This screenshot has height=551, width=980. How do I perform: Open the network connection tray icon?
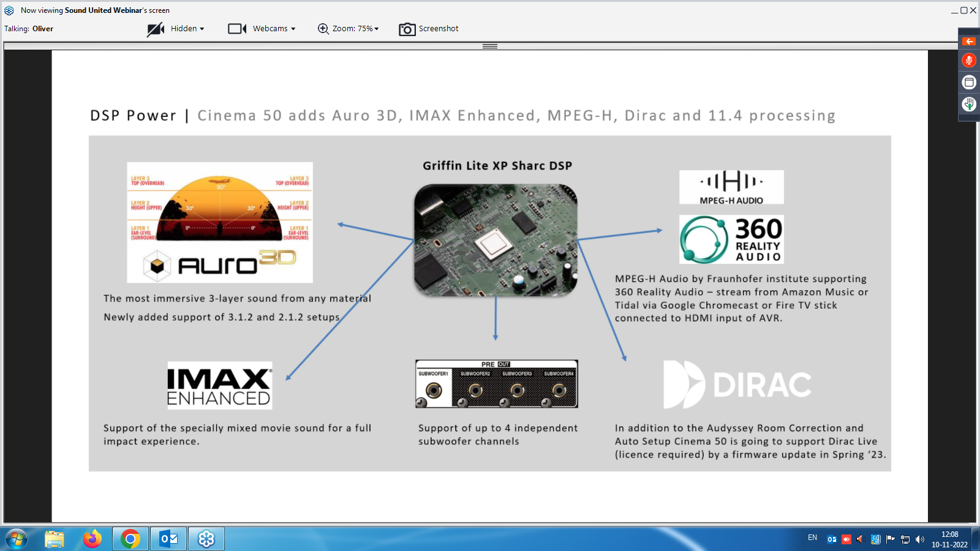(905, 539)
